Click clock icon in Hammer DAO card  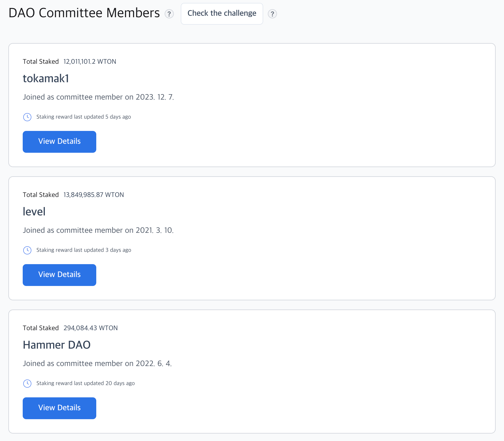pyautogui.click(x=27, y=384)
